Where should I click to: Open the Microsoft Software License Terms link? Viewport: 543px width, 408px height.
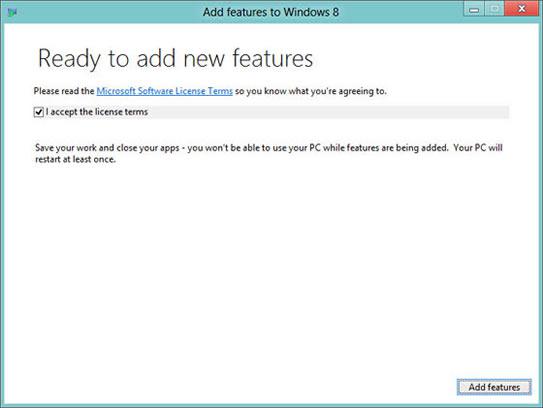[164, 91]
